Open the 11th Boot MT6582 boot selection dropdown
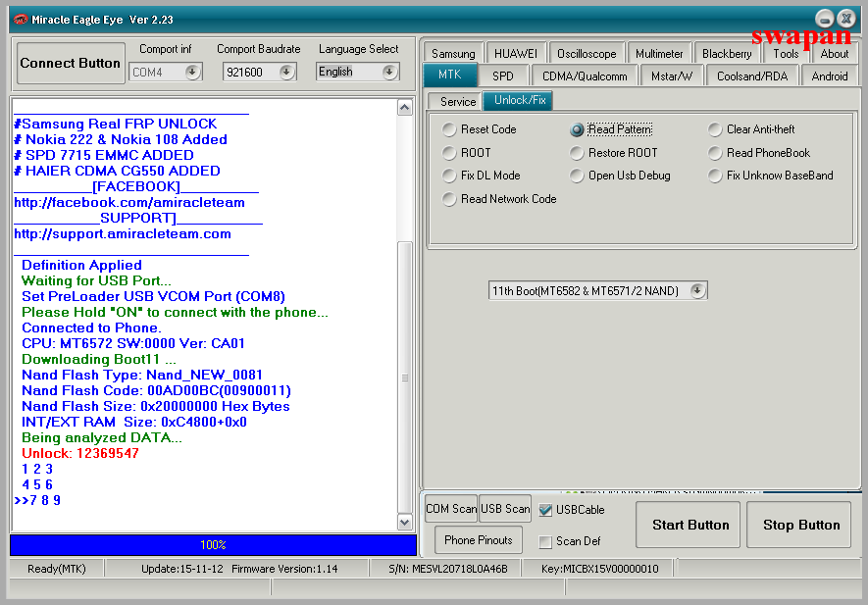The image size is (868, 605). 697,290
